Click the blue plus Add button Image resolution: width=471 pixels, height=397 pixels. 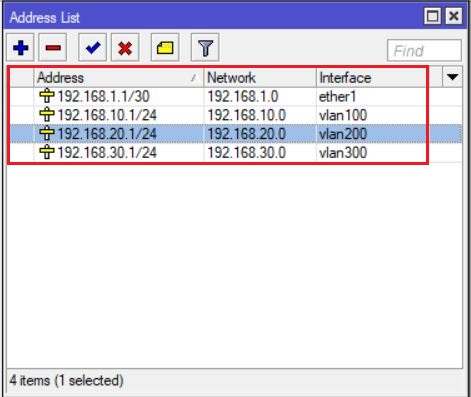coord(20,48)
